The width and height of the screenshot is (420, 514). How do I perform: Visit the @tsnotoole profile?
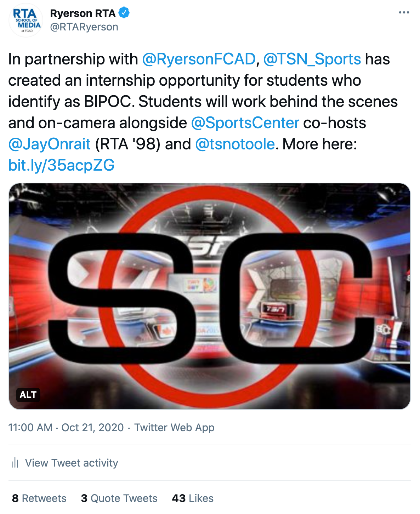pos(235,144)
